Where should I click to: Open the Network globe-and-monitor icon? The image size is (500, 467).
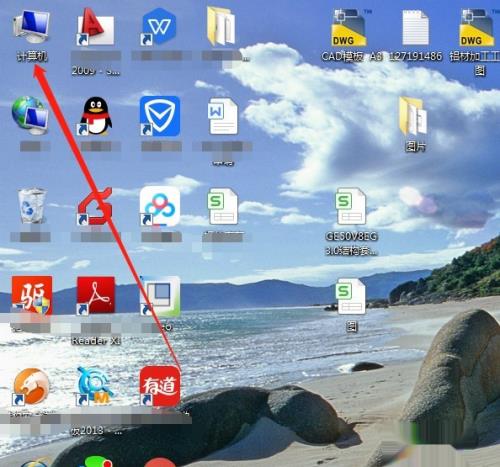click(x=31, y=115)
